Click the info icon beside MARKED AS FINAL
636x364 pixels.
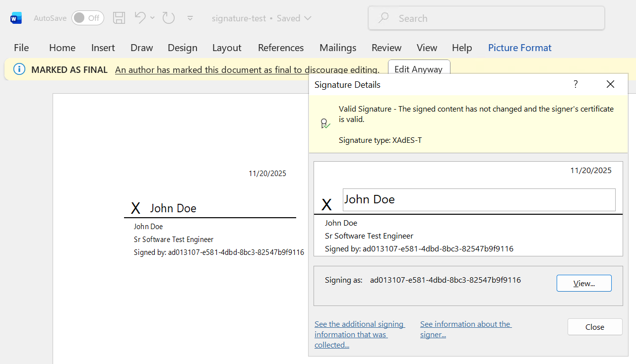19,69
